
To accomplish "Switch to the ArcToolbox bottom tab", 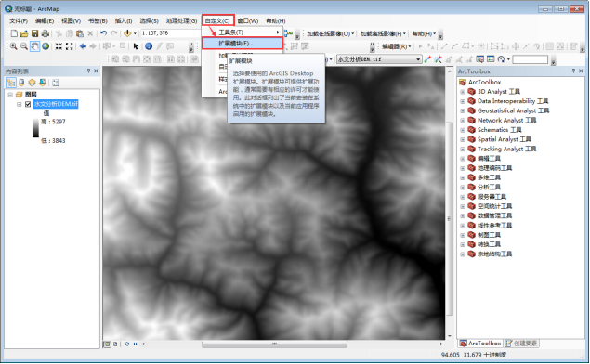I will click(480, 344).
